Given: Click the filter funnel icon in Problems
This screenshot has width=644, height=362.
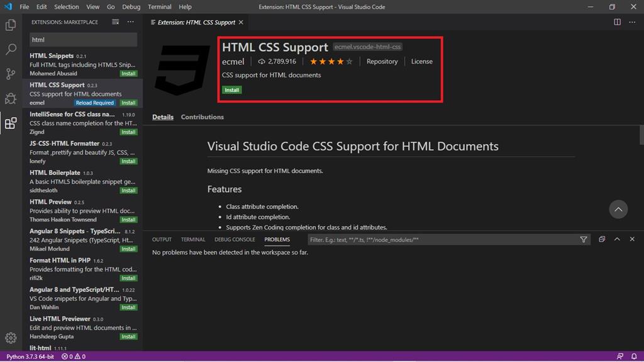Looking at the screenshot, I should tap(583, 239).
